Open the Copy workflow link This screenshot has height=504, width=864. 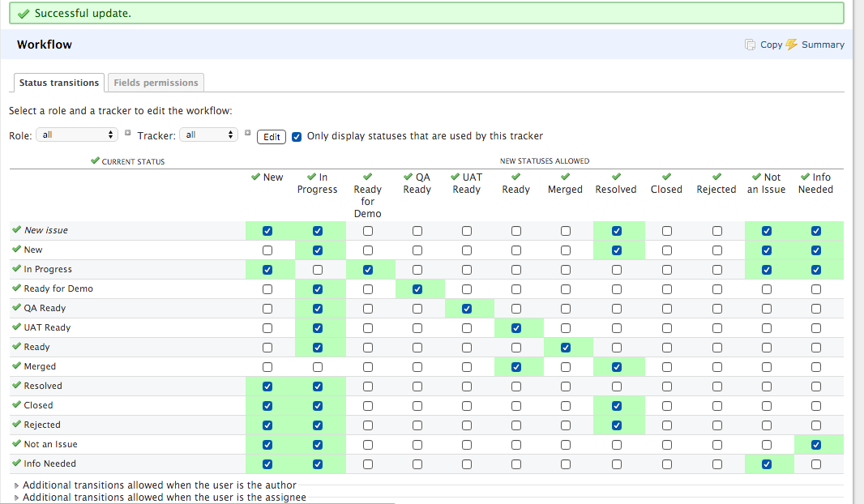[771, 45]
